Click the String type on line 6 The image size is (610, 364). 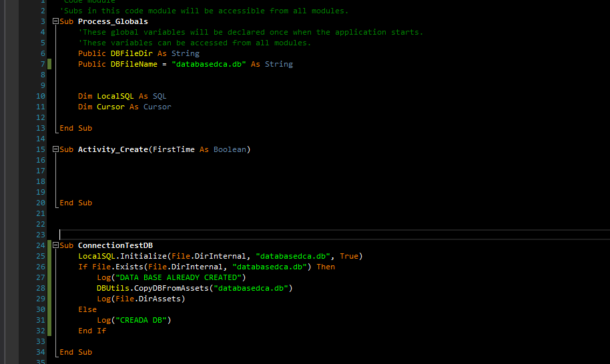185,53
